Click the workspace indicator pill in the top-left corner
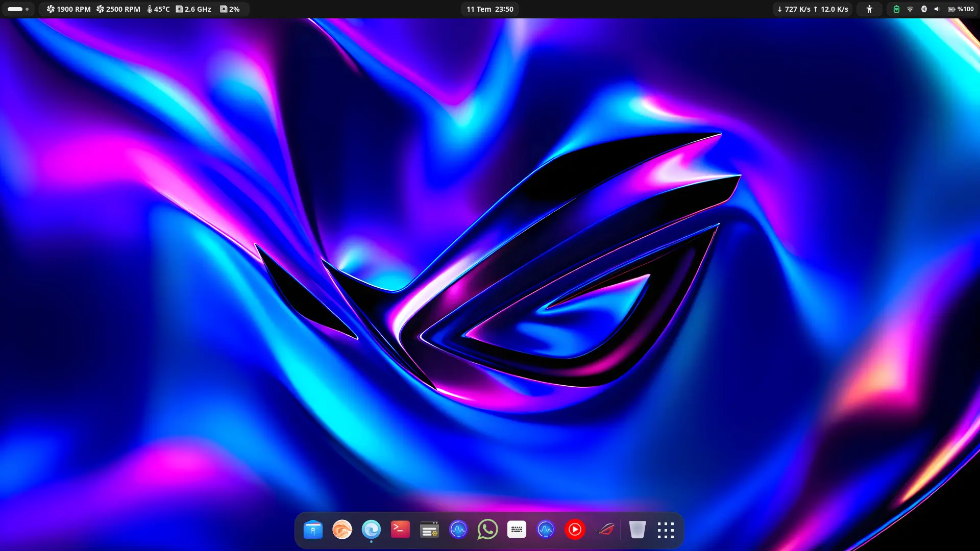The width and height of the screenshot is (980, 551). click(18, 9)
